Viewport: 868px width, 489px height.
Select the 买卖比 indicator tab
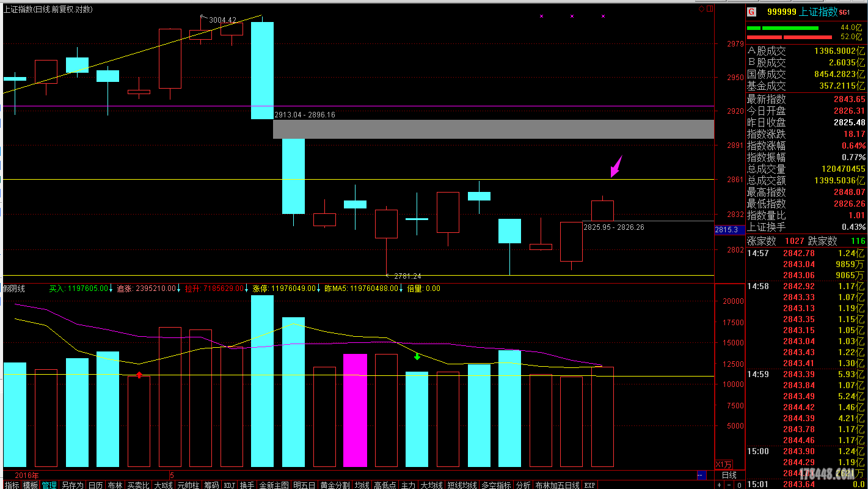pyautogui.click(x=137, y=485)
